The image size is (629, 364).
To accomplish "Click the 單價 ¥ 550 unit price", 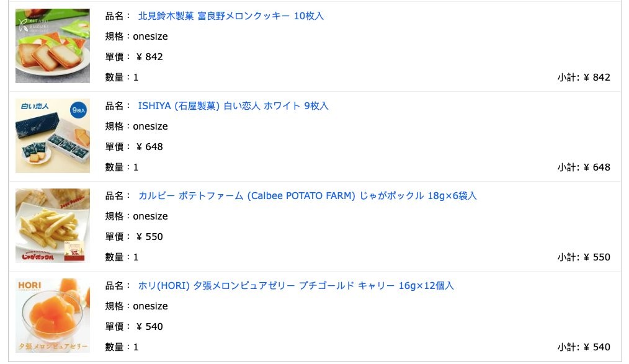I will [134, 236].
